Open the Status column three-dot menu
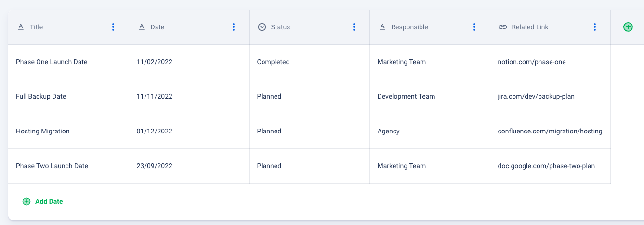 point(354,27)
